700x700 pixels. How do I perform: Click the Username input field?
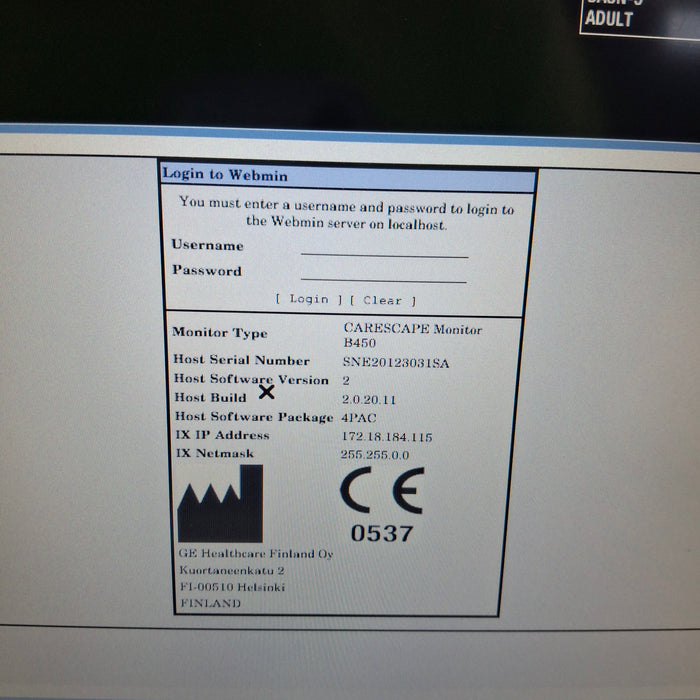(384, 248)
